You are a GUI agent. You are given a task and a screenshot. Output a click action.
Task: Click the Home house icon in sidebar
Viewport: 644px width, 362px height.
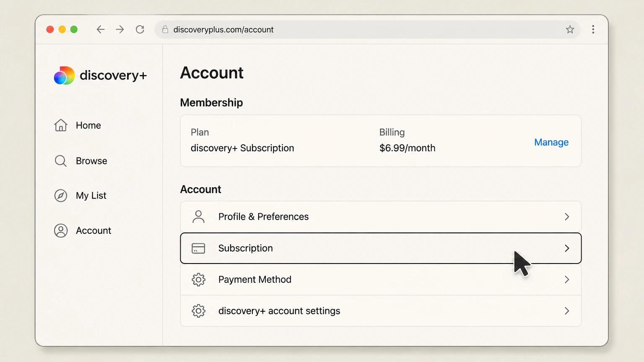pos(61,125)
